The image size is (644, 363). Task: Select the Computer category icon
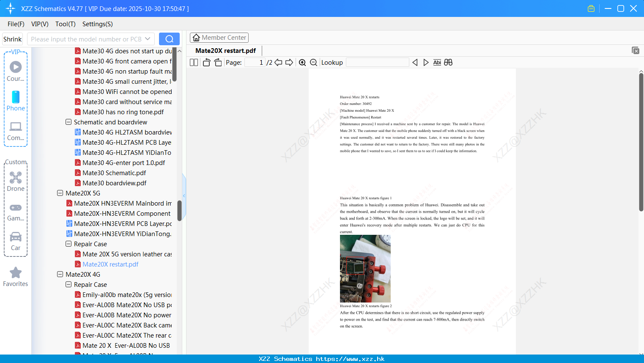(16, 131)
